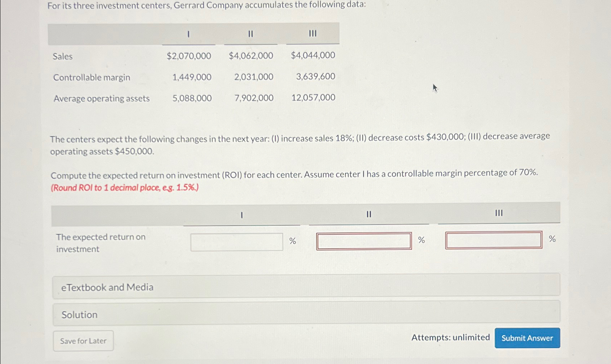Click the ROI input field for center I
The image size is (611, 364).
tap(237, 242)
